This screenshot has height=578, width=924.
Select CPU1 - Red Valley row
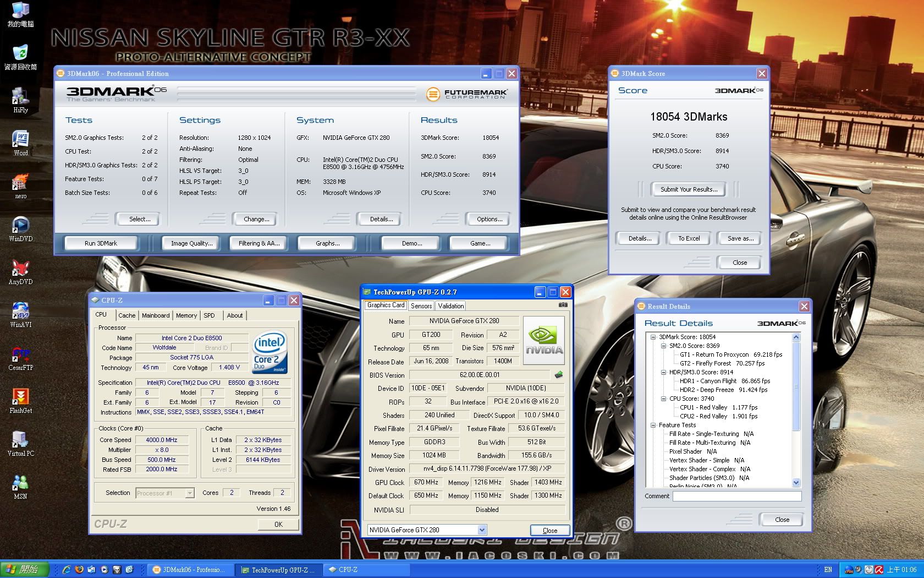click(718, 407)
